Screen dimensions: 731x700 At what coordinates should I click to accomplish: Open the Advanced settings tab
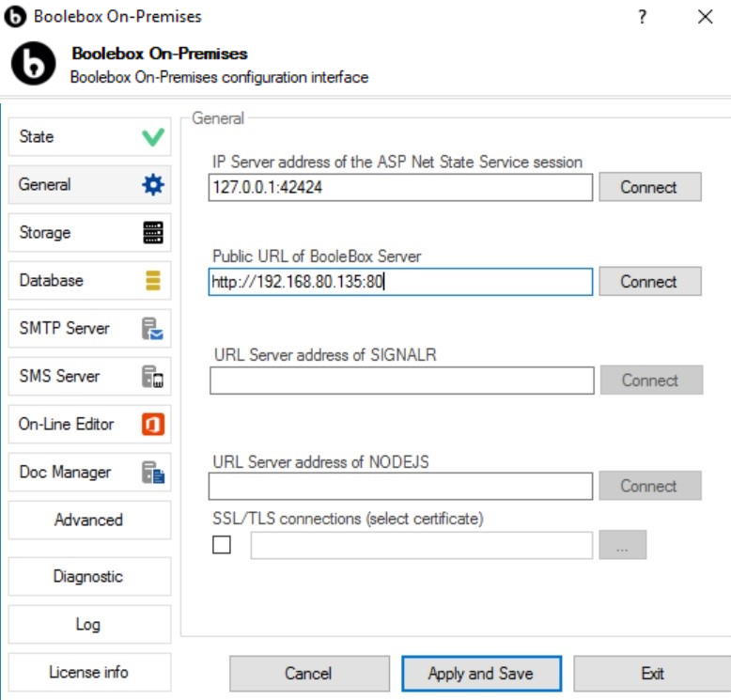click(x=89, y=520)
